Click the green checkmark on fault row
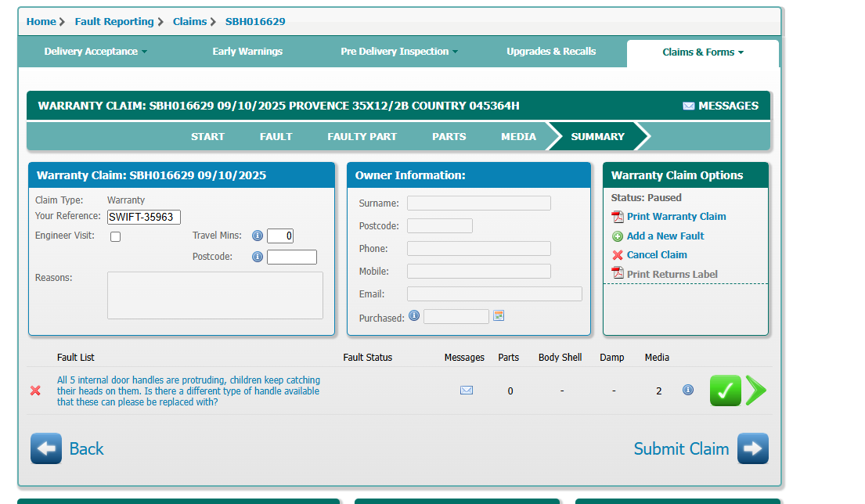The image size is (865, 504). click(x=725, y=391)
